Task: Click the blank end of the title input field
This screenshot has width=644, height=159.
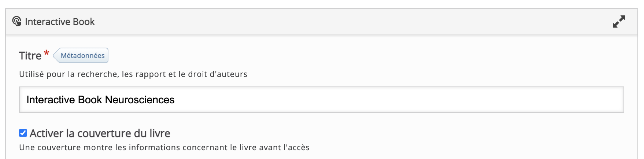Action: click(513, 100)
